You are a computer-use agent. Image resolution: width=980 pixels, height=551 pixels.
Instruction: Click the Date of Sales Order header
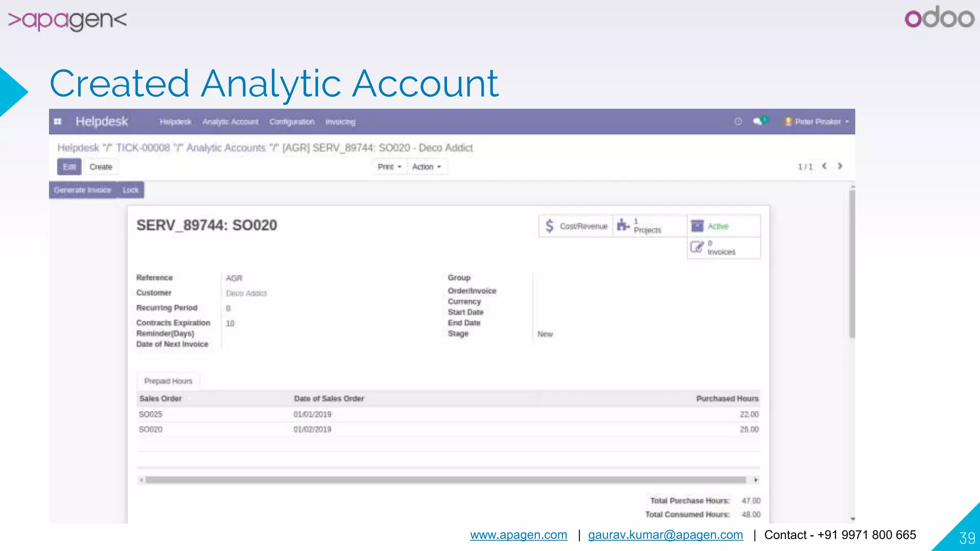click(x=329, y=398)
